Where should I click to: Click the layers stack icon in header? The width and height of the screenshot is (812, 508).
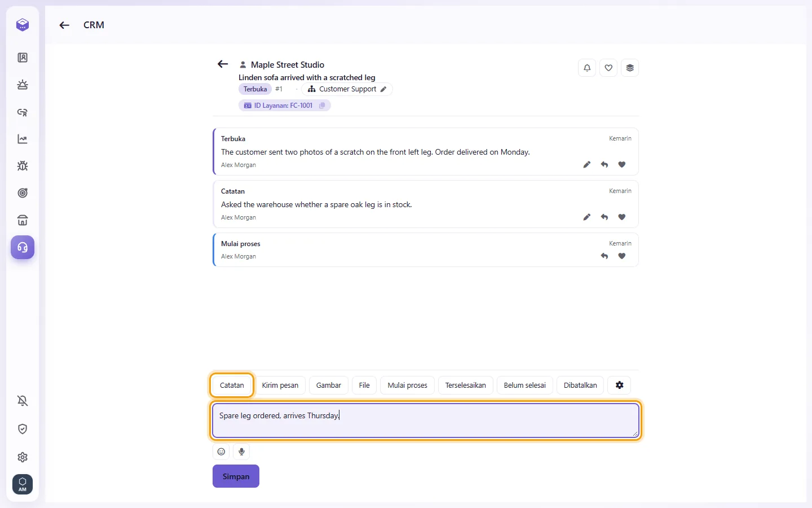(630, 68)
